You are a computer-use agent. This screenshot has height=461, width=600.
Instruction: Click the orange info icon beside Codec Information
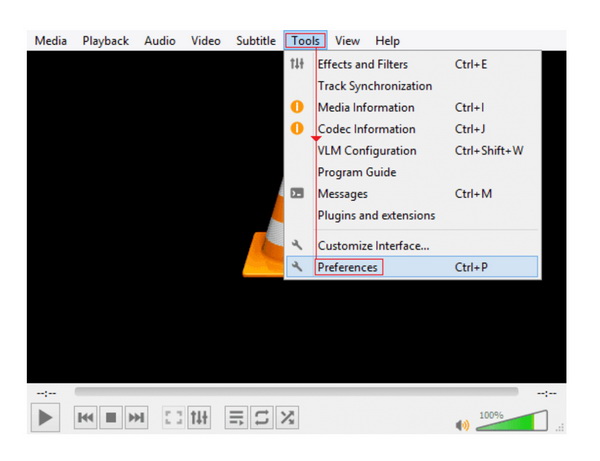click(297, 128)
